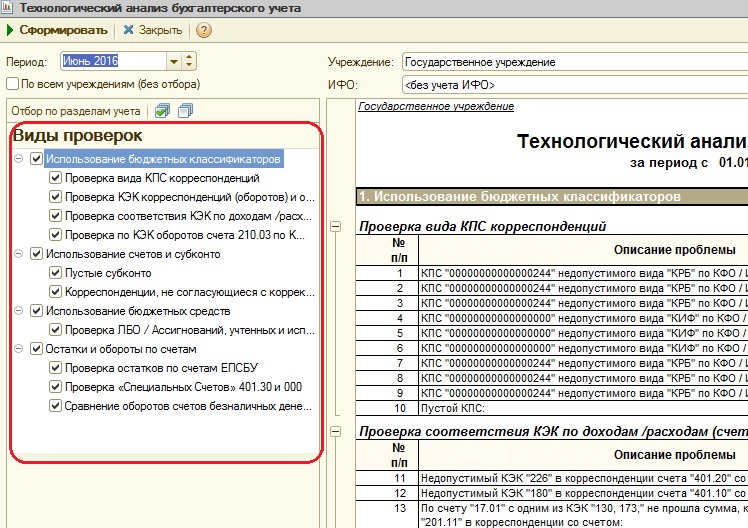Click the Учреждение input field
Screen dimensions: 748x528
coord(575,62)
